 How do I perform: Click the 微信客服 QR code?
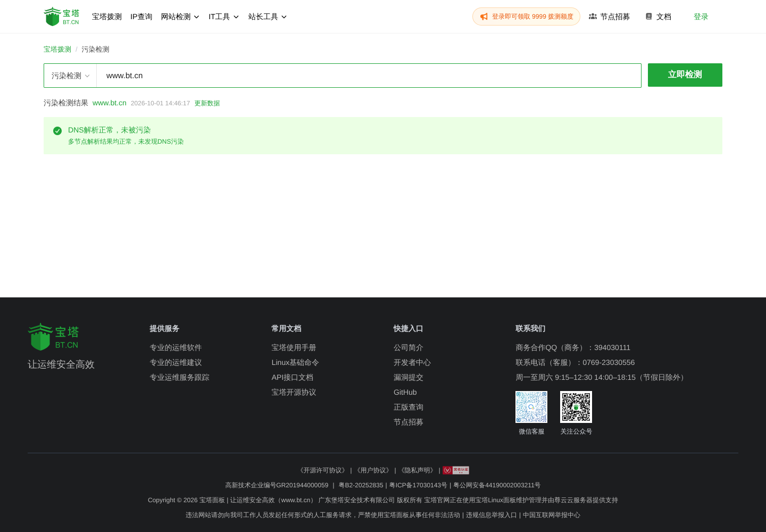tap(531, 407)
